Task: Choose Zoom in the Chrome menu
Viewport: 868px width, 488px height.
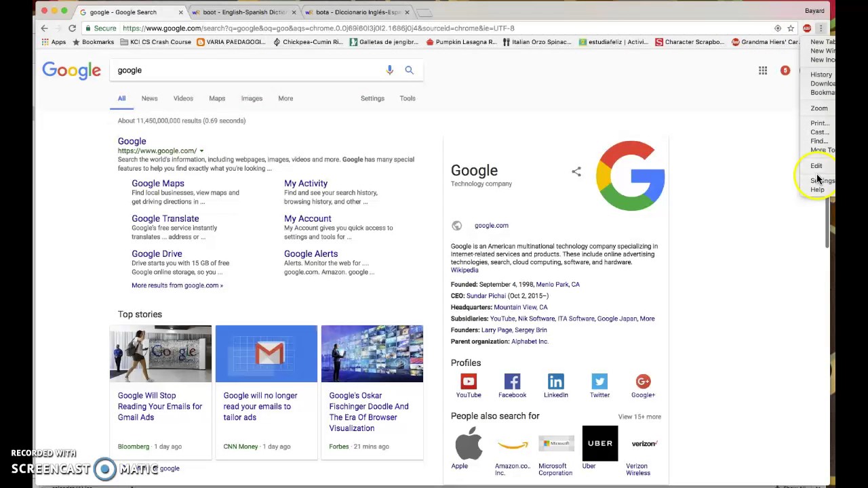Action: tap(819, 108)
